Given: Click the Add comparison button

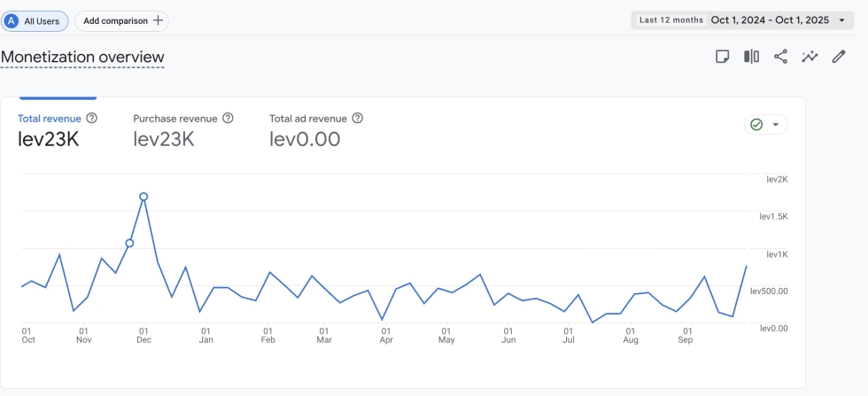Looking at the screenshot, I should [121, 20].
